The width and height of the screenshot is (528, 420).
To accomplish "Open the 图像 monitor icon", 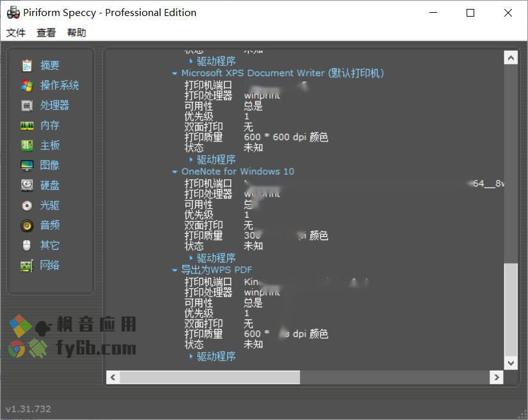I will 27,165.
